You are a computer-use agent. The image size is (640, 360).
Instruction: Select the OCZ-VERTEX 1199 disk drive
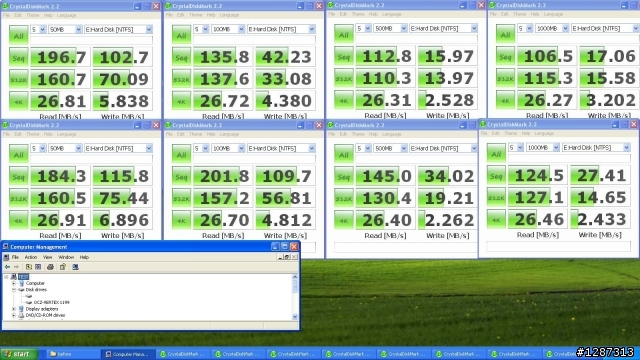point(51,302)
